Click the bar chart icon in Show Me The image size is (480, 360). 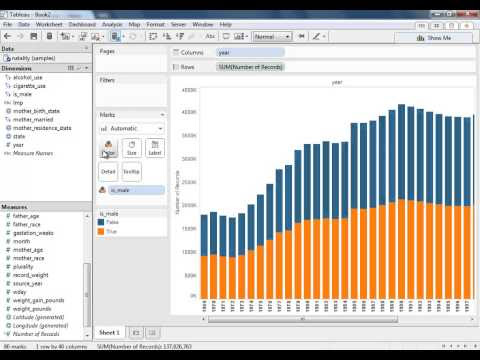421,38
